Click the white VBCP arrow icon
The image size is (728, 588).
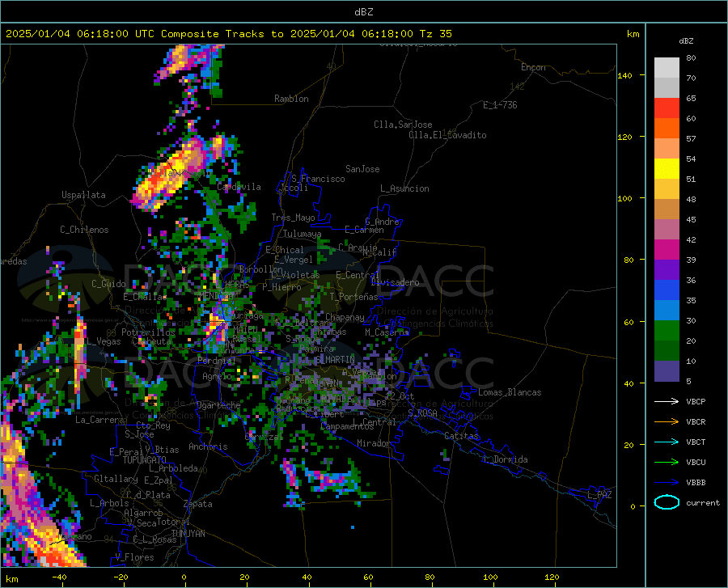667,401
